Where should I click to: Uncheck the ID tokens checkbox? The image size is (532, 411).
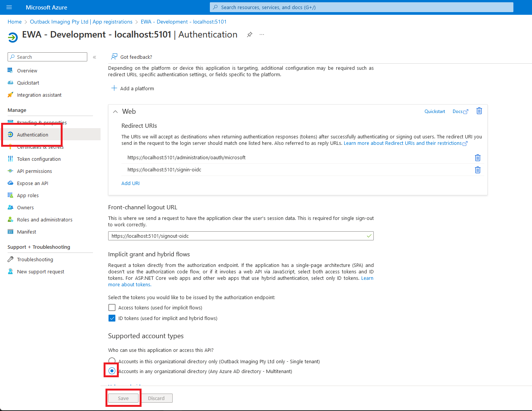[x=112, y=318]
